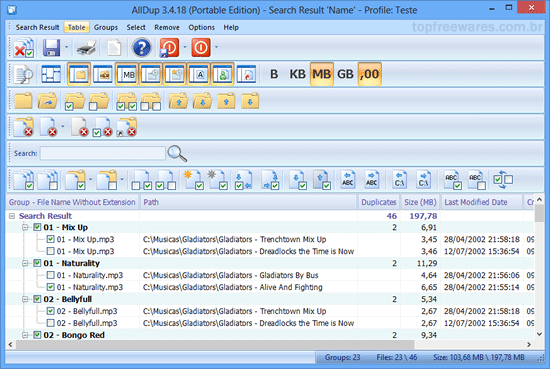
Task: Click the blank document icon in top toolbar
Action: click(114, 48)
